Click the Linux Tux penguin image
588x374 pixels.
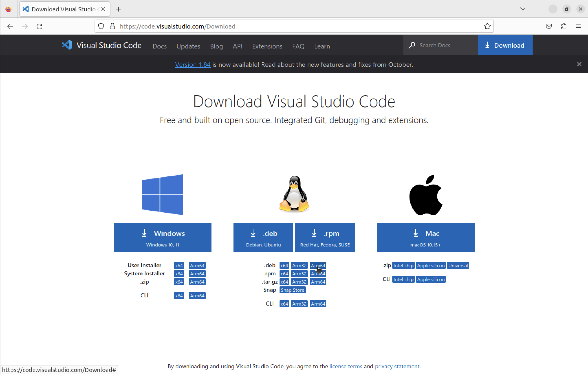pos(294,194)
